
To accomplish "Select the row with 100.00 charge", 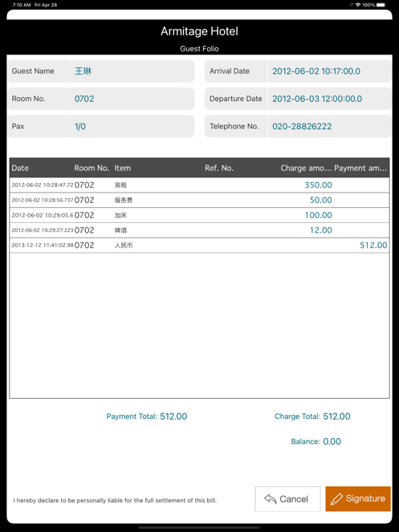I will pos(199,215).
